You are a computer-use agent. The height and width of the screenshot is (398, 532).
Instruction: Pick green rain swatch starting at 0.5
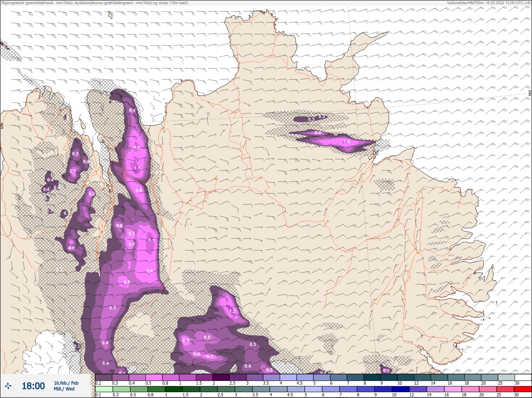pyautogui.click(x=138, y=390)
